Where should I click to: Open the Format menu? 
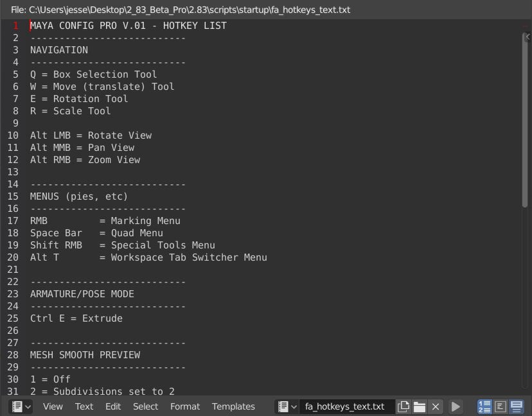[x=185, y=406]
